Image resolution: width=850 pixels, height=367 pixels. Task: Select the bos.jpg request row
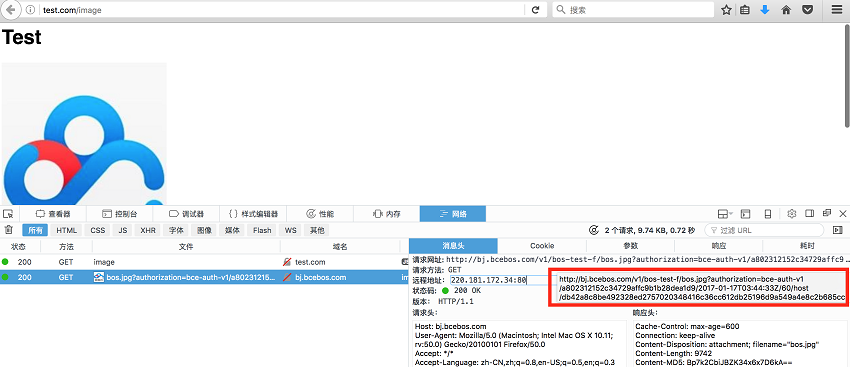tap(204, 277)
